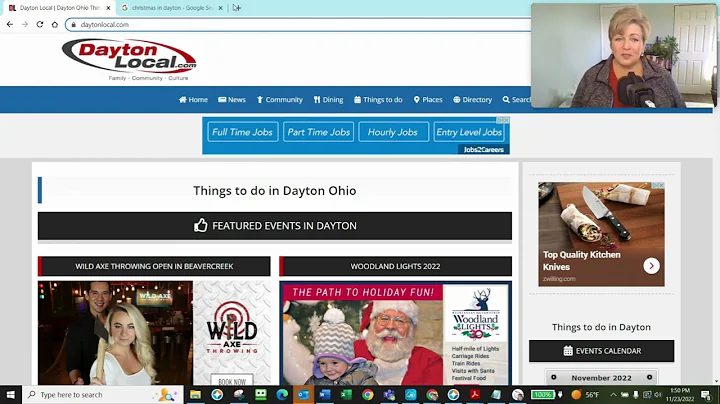Open the Home menu item
The height and width of the screenshot is (404, 720).
[x=193, y=100]
